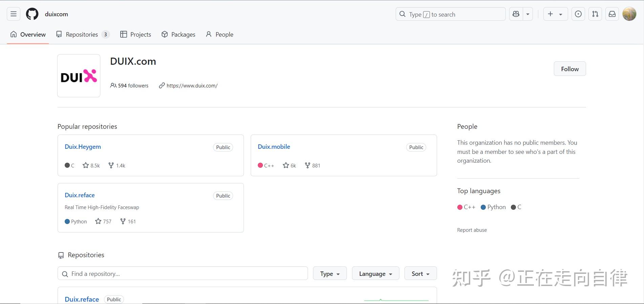Open the notifications inbox icon
This screenshot has height=304, width=644.
click(x=612, y=14)
